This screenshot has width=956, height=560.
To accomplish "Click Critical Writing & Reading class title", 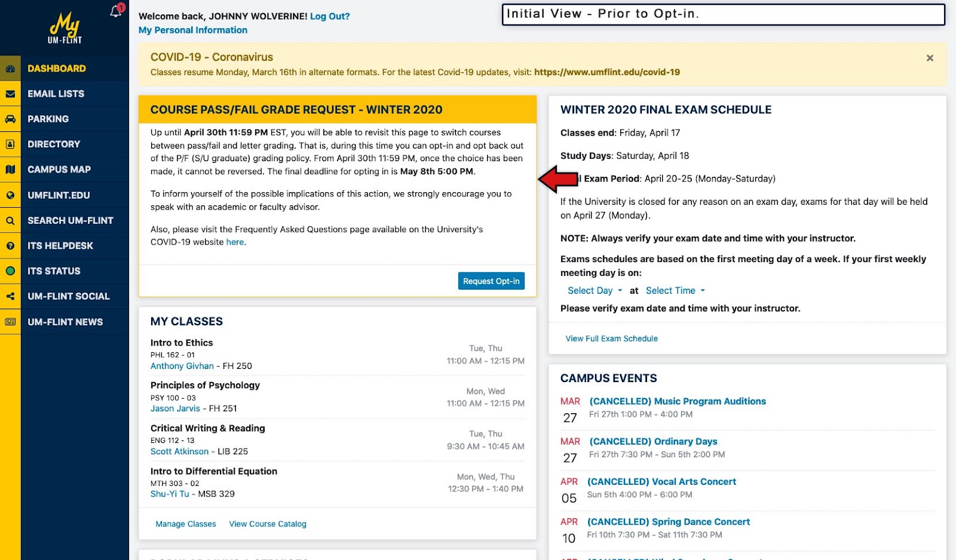I will pyautogui.click(x=207, y=428).
